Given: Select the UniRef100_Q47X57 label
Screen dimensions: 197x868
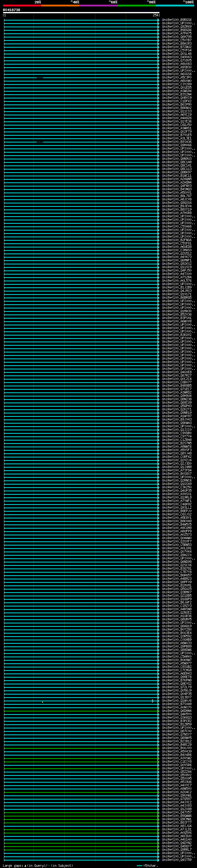Looking at the screenshot, I should 176,812.
